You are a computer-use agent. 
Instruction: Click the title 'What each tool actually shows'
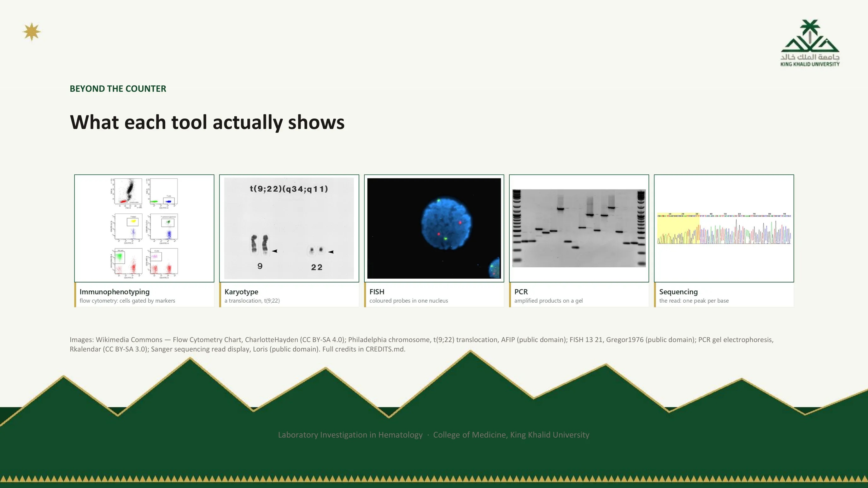tap(207, 122)
